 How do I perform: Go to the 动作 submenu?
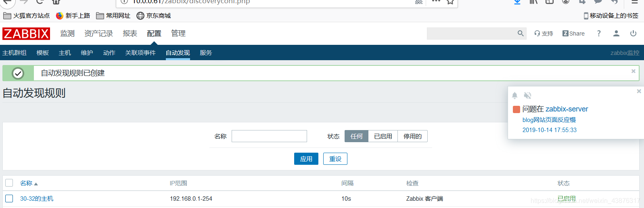click(x=109, y=53)
